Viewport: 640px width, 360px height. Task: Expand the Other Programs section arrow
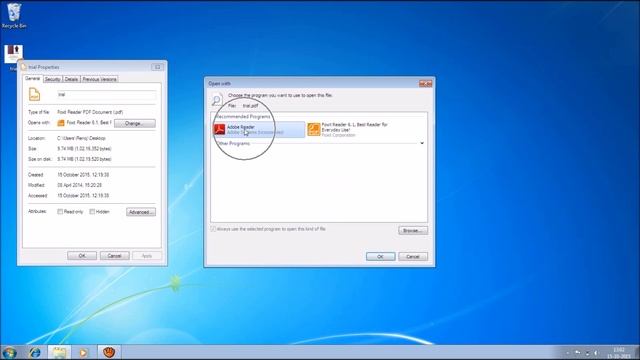point(422,143)
